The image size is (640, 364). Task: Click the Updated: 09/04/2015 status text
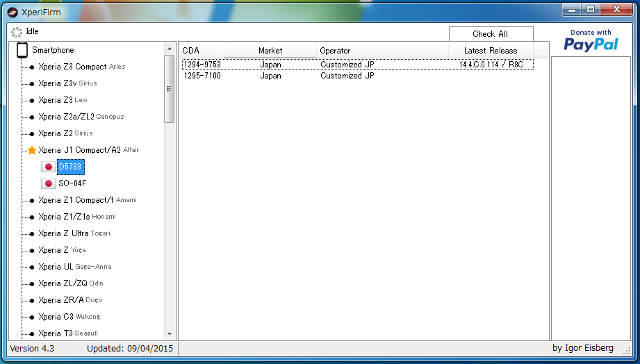point(130,349)
